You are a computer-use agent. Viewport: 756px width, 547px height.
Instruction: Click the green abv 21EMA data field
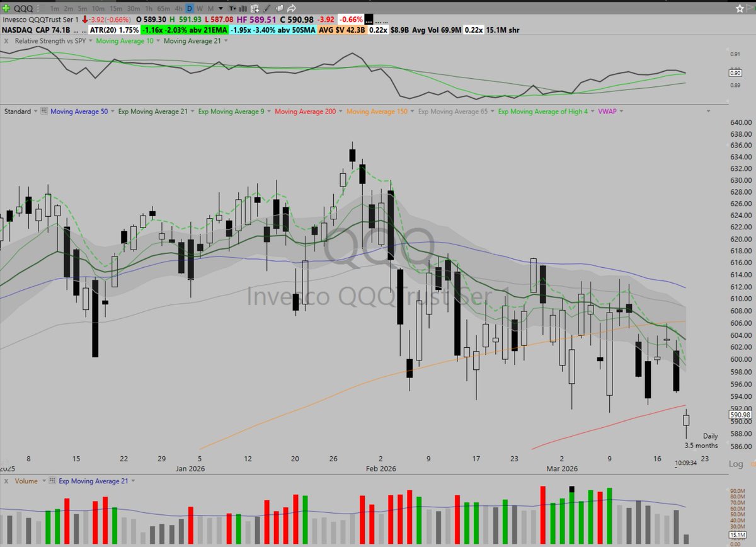pyautogui.click(x=184, y=30)
